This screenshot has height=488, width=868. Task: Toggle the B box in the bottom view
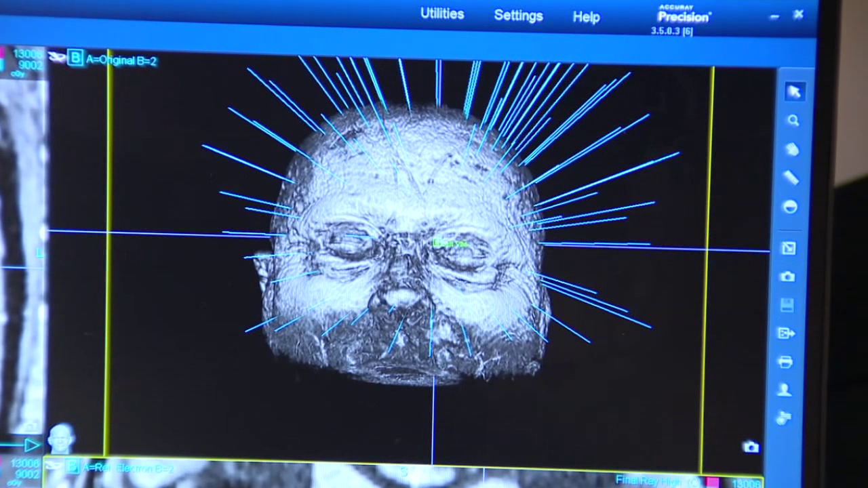point(73,467)
